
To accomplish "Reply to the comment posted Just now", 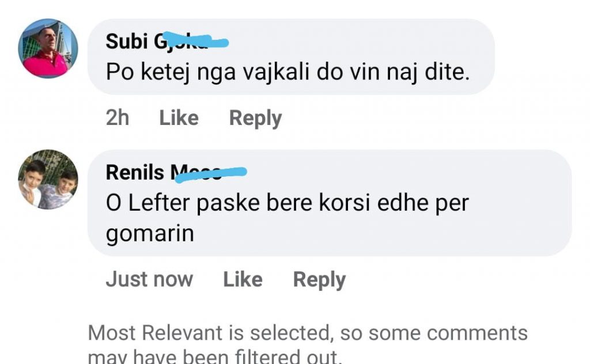I will coord(319,279).
